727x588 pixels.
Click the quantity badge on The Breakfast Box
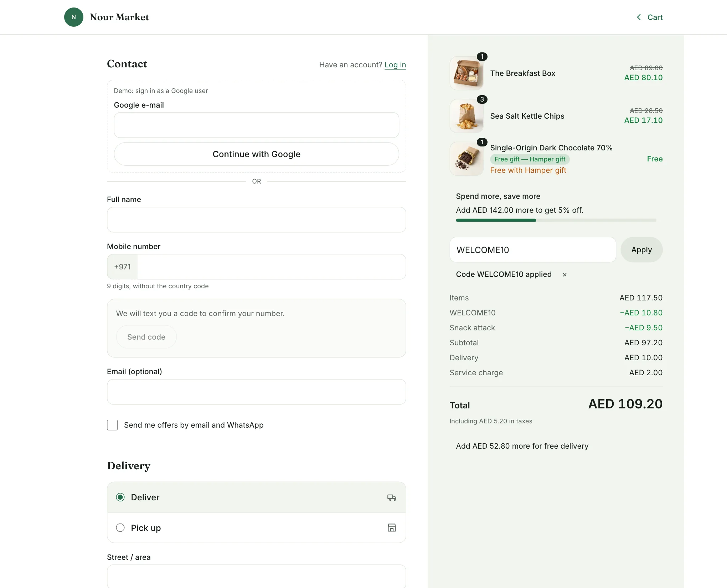[482, 57]
